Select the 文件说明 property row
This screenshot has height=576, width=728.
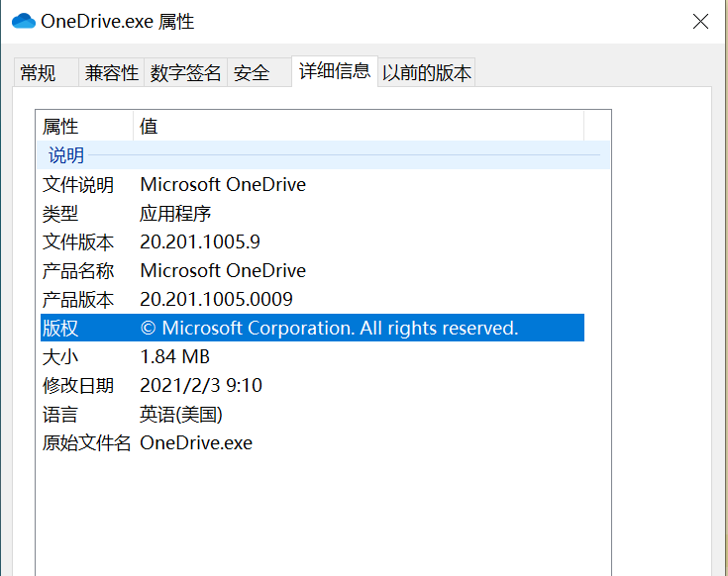tap(312, 185)
